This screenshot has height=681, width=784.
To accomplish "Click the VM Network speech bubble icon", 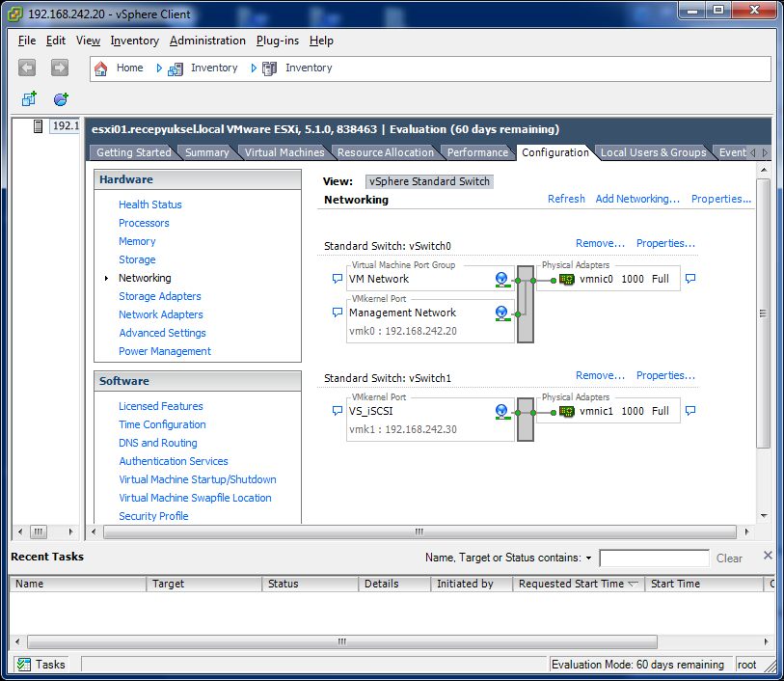I will click(338, 279).
